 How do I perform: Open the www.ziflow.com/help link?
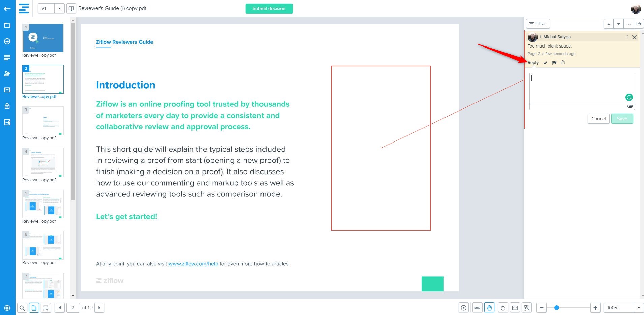[193, 264]
